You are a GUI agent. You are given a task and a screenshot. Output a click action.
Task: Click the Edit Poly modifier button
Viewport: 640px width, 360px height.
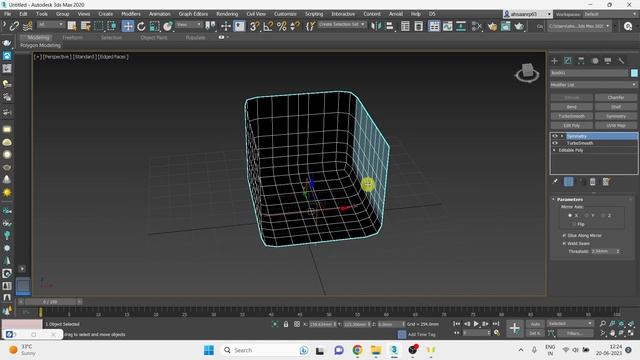(571, 126)
